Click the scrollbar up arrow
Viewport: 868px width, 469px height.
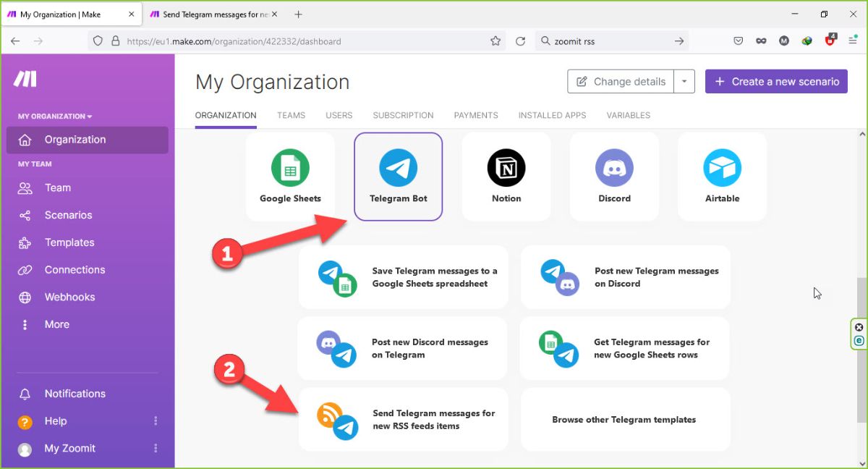coord(861,135)
